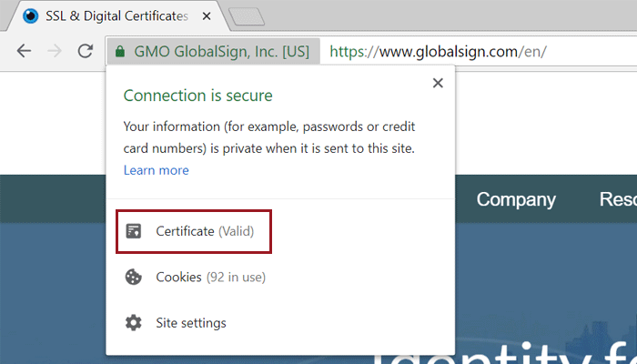View Cookies (92 in use)

[210, 277]
